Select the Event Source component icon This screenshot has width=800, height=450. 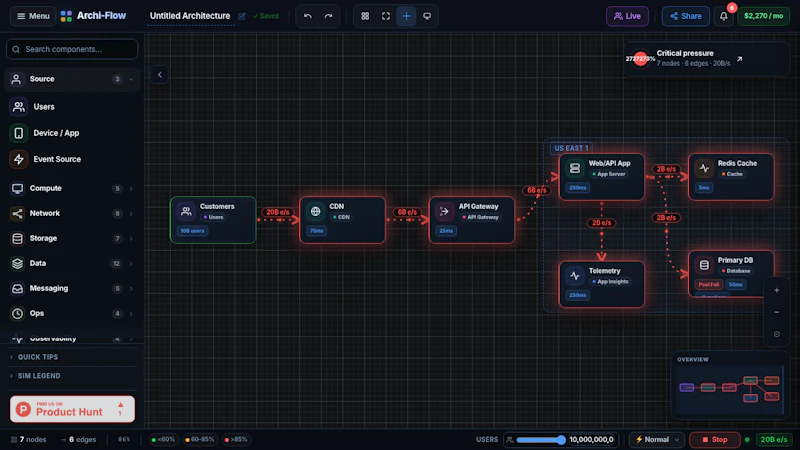coord(19,159)
